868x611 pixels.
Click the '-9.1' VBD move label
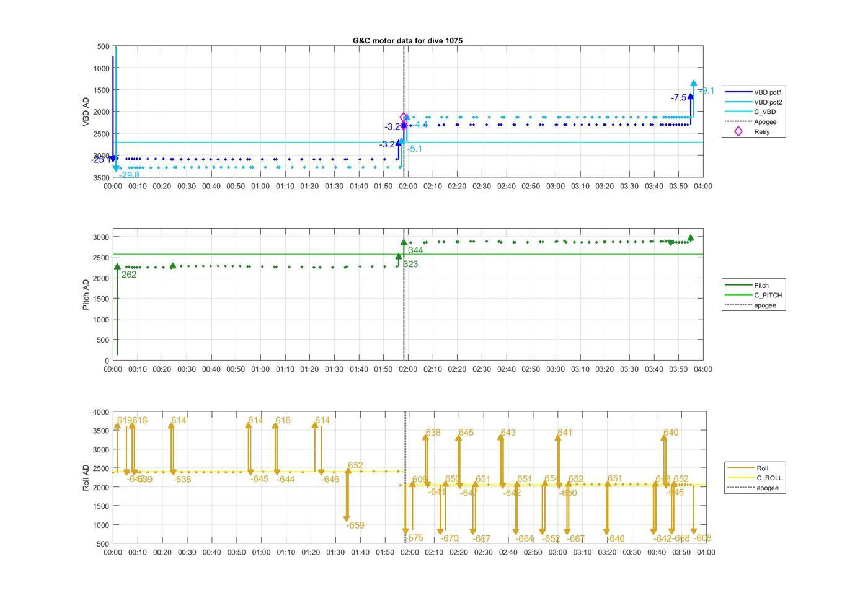pos(706,91)
